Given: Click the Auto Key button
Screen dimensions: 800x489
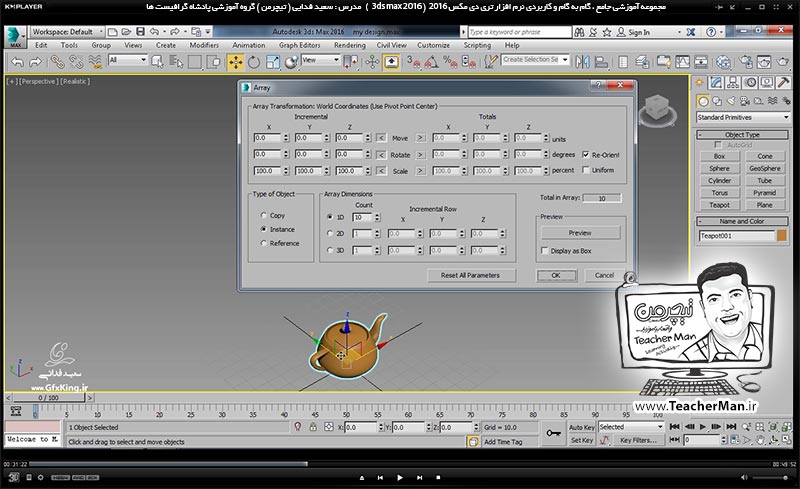Looking at the screenshot, I should (582, 427).
